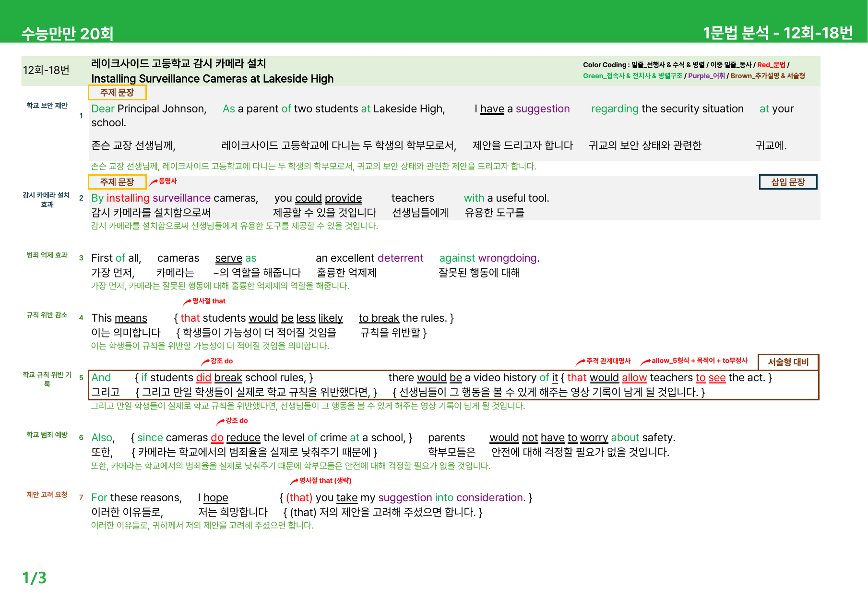The height and width of the screenshot is (614, 868).
Task: Click the red annotation 주격 관계대명사
Action: 608,361
